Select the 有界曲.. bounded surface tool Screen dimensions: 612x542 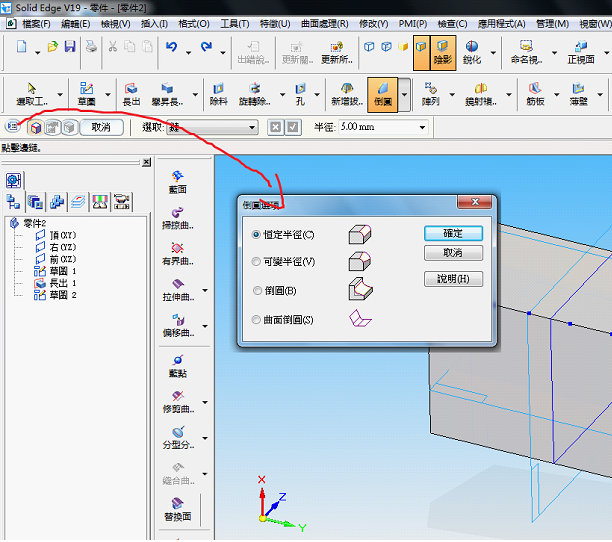click(178, 254)
